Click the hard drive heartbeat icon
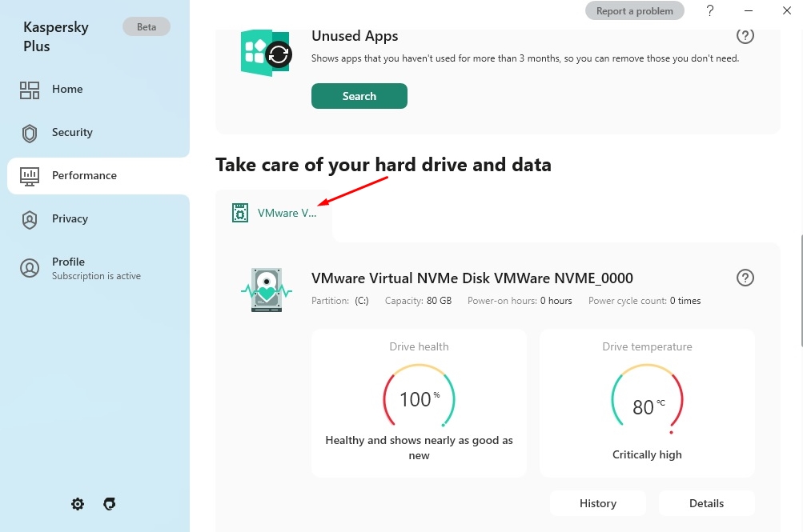Image resolution: width=803 pixels, height=532 pixels. (266, 290)
